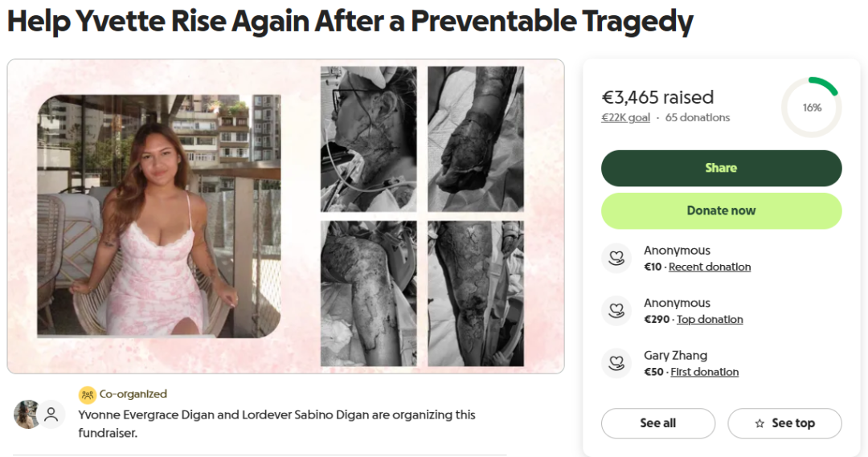Open the See top donations list
The image size is (868, 457).
(784, 423)
